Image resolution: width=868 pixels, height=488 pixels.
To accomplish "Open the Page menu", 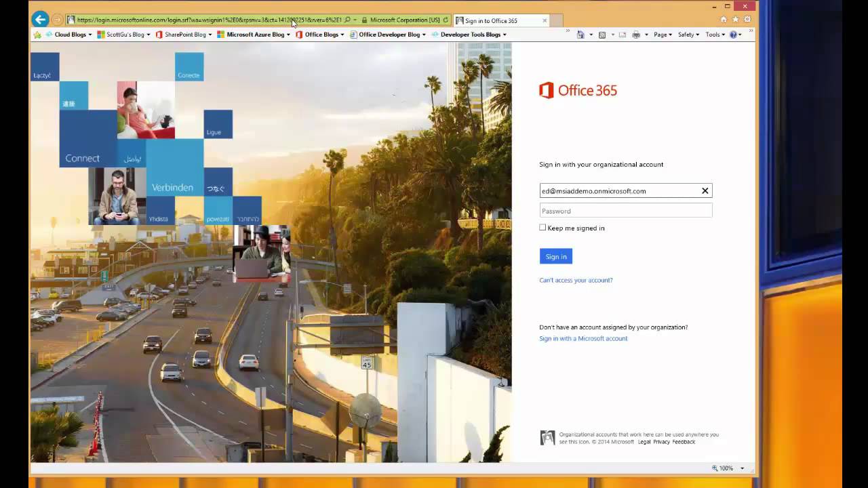I will (663, 35).
